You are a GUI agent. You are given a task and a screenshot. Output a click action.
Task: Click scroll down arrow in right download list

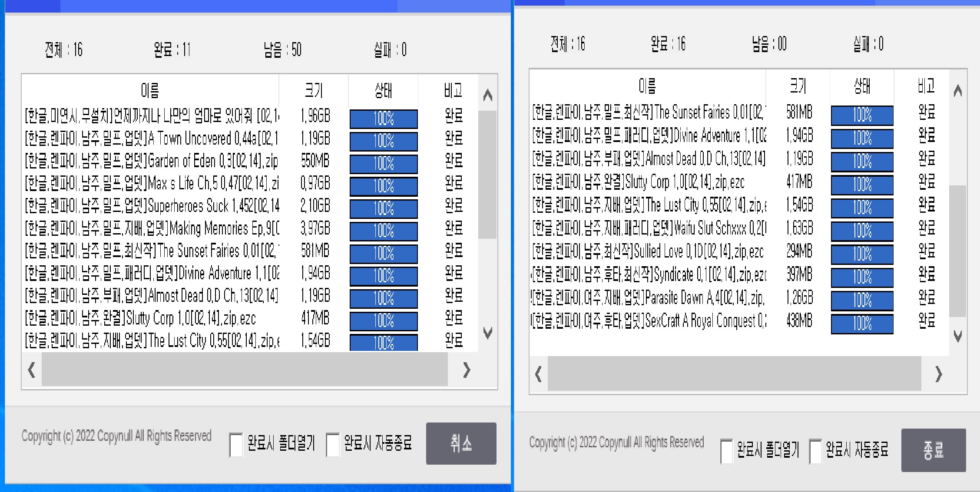tap(957, 336)
